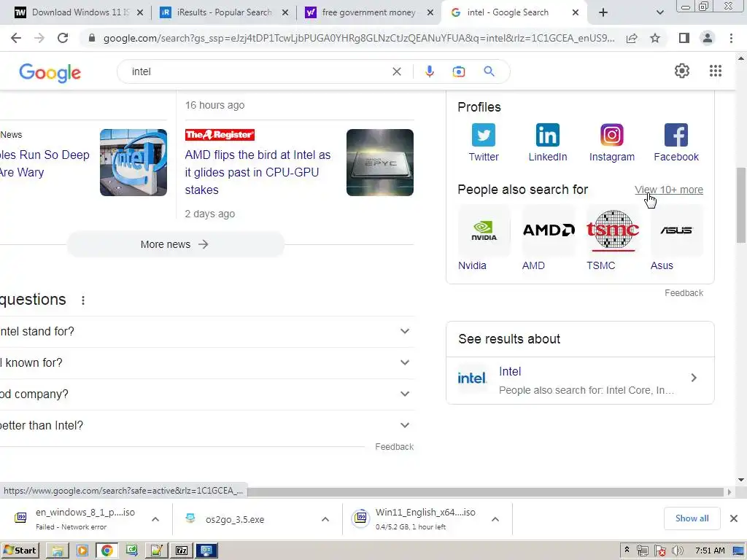This screenshot has height=560, width=747.
Task: Click the volume icon in system tray
Action: pyautogui.click(x=677, y=551)
